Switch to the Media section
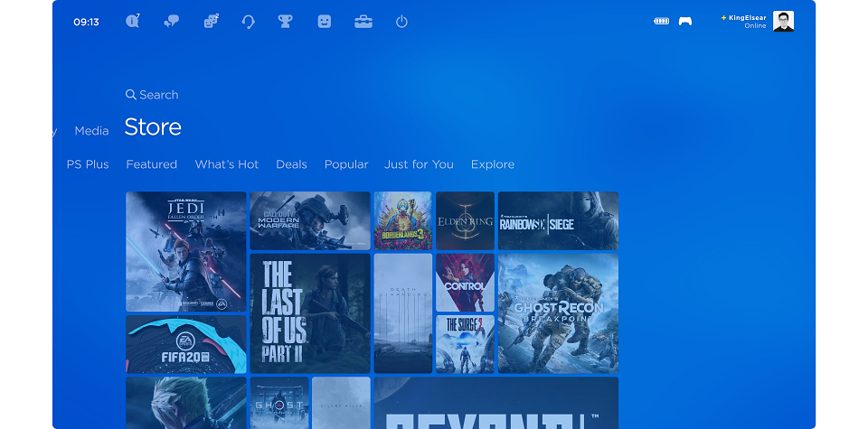This screenshot has width=868, height=429. tap(91, 131)
